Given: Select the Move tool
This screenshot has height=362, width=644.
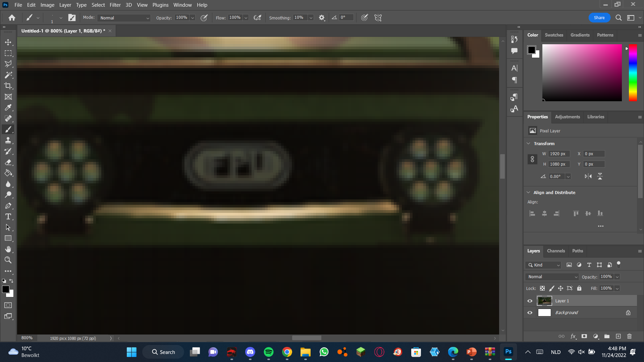Looking at the screenshot, I should click(x=8, y=42).
